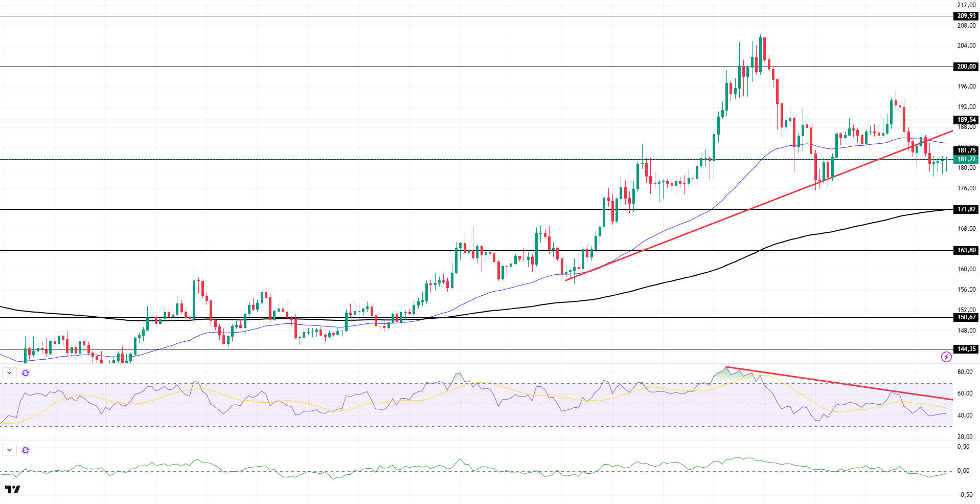The width and height of the screenshot is (980, 504).
Task: Select the 189,54 horizontal line price label
Action: [966, 120]
